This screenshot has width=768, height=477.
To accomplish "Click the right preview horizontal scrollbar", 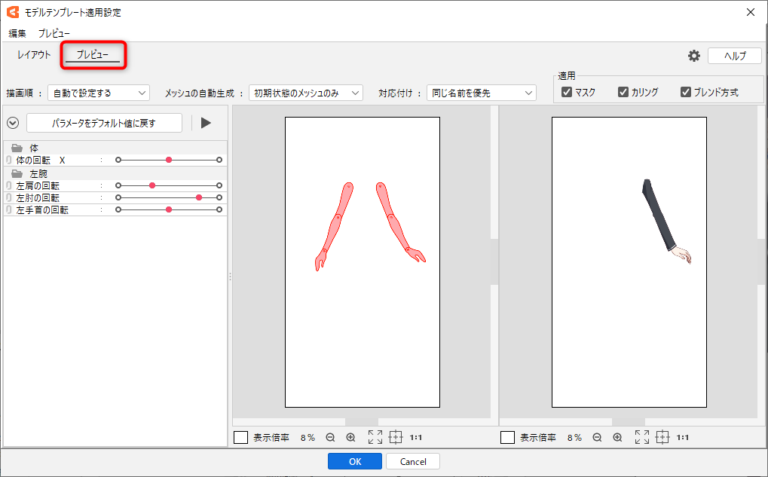I will 628,422.
